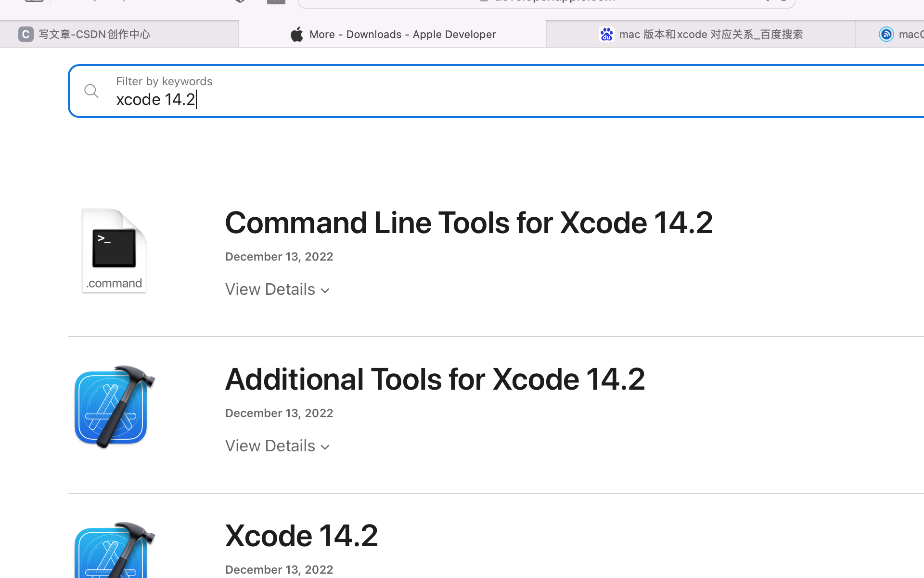Click the .command file icon
Screen dimensions: 924x578
[114, 250]
